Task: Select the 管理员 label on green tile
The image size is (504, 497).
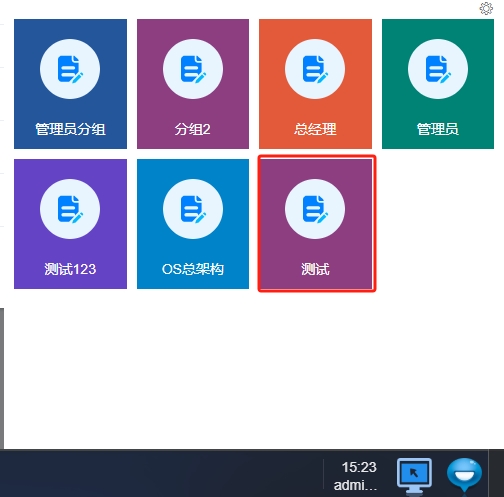Action: click(438, 129)
